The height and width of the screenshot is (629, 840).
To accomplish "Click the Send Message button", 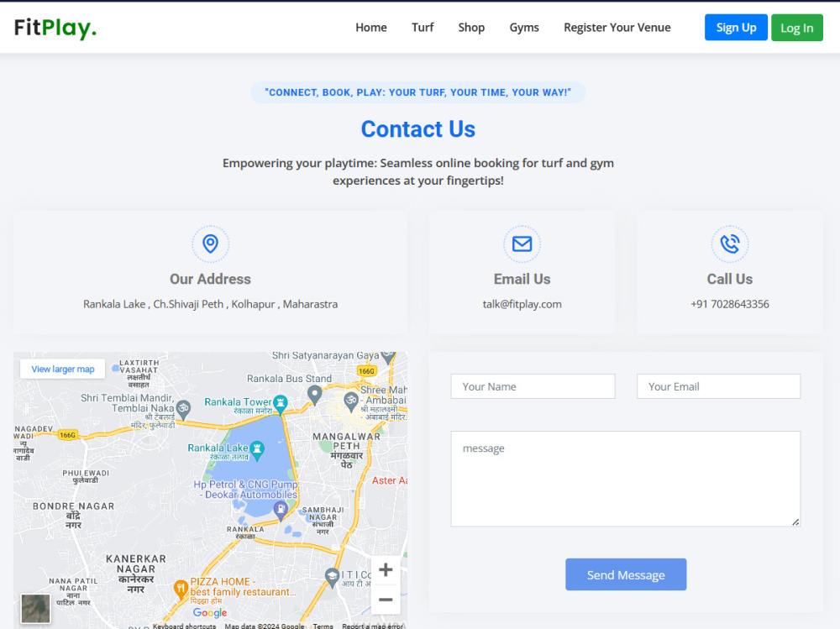I will [626, 574].
